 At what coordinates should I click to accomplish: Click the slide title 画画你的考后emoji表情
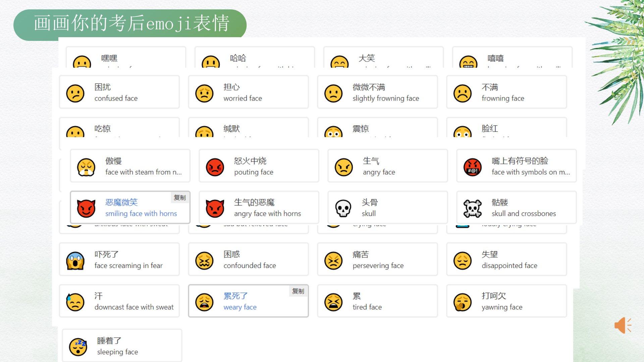pos(131,23)
